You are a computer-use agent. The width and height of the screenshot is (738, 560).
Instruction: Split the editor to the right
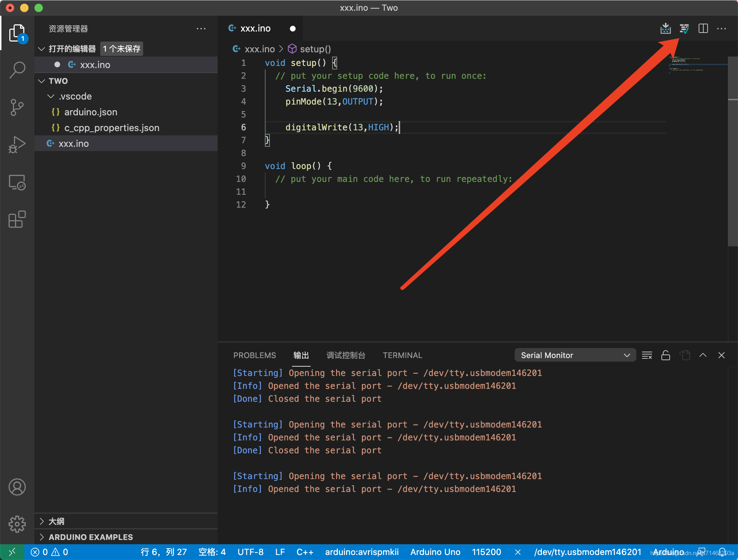703,28
